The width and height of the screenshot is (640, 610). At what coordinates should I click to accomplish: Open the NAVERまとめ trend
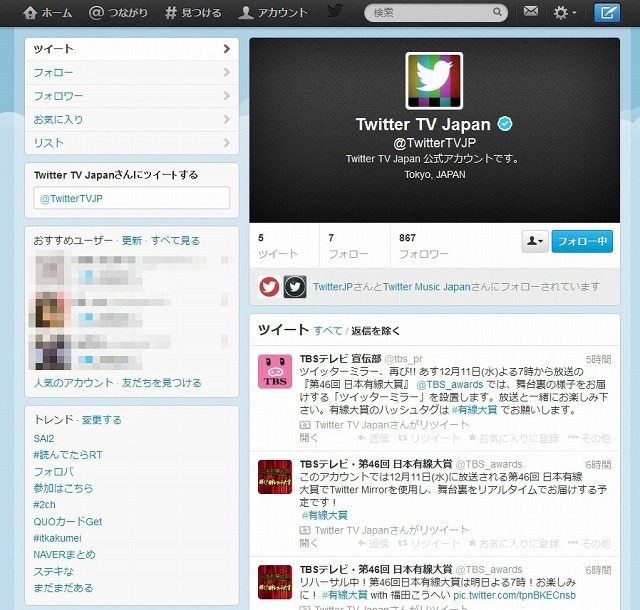(64, 554)
